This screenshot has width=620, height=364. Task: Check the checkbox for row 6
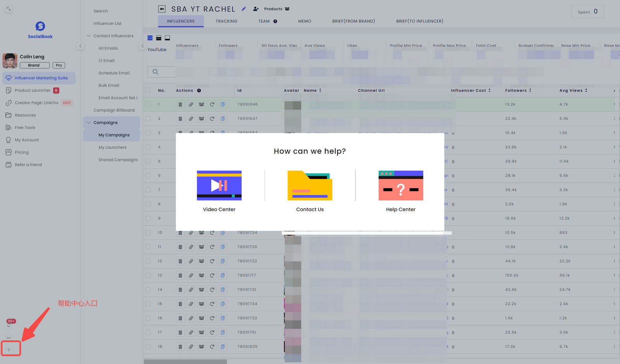148,176
